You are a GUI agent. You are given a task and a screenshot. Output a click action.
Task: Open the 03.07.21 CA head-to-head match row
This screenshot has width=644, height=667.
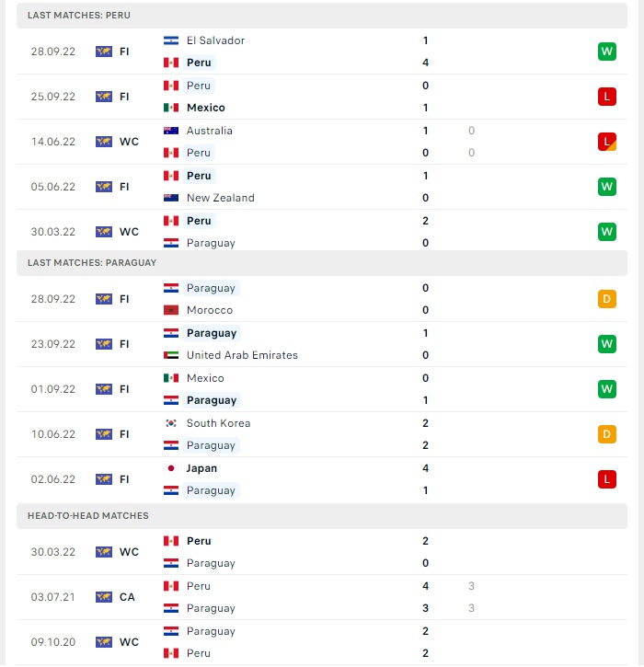click(322, 597)
